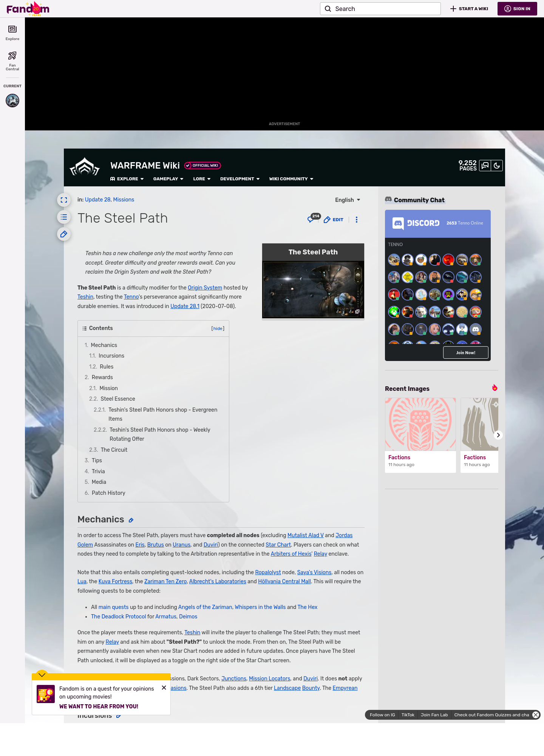Open the first Factions recent image

[x=420, y=424]
